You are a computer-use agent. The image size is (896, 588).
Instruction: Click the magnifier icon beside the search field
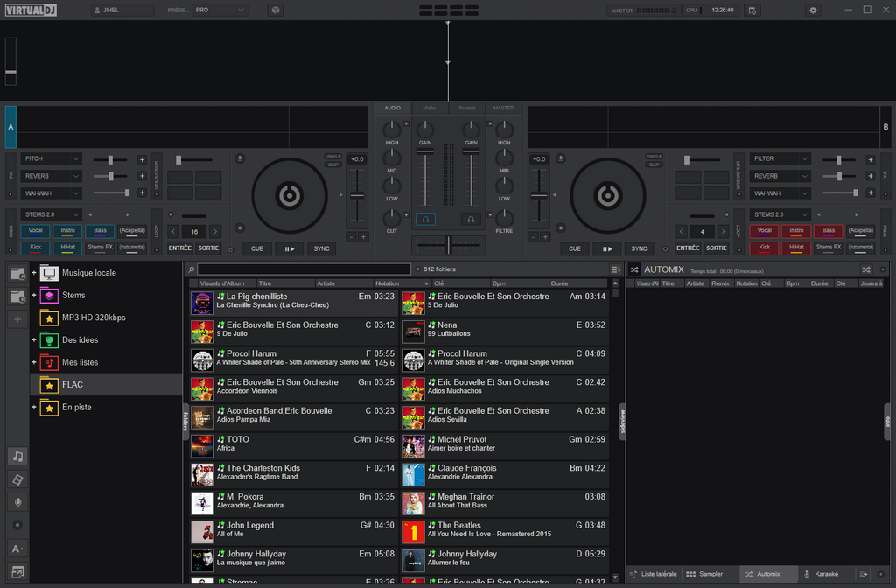(192, 269)
